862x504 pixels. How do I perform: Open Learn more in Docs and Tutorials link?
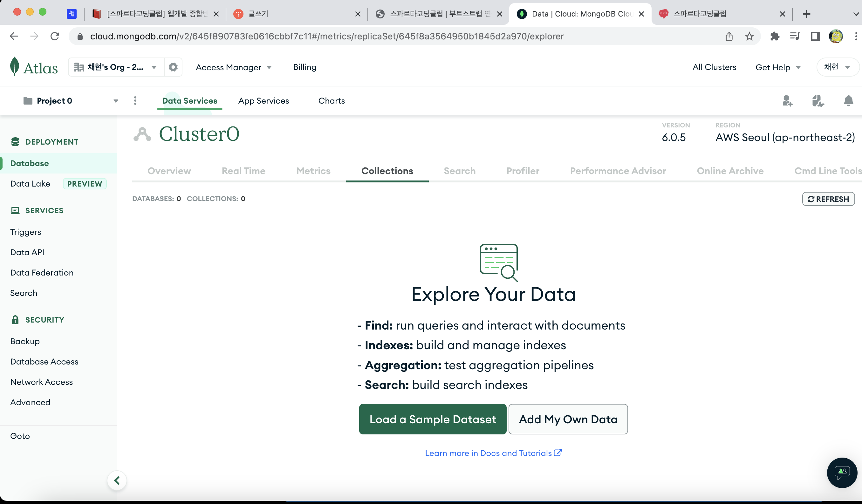point(494,453)
